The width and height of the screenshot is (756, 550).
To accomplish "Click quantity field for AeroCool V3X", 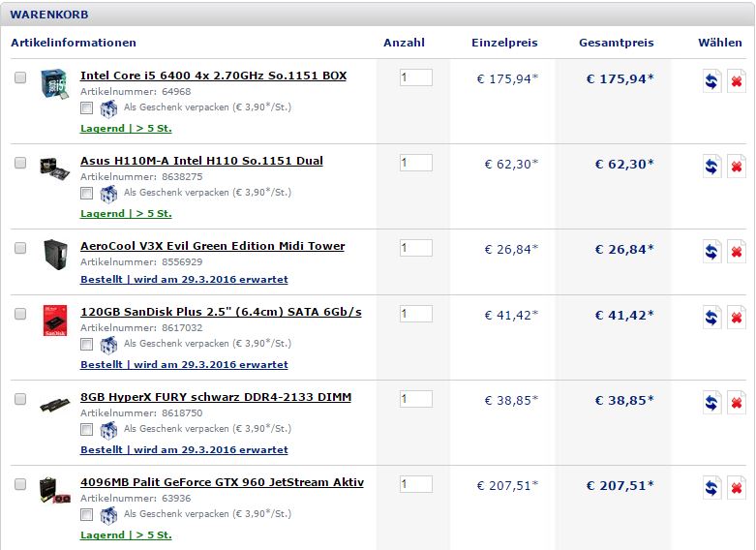I will 415,248.
